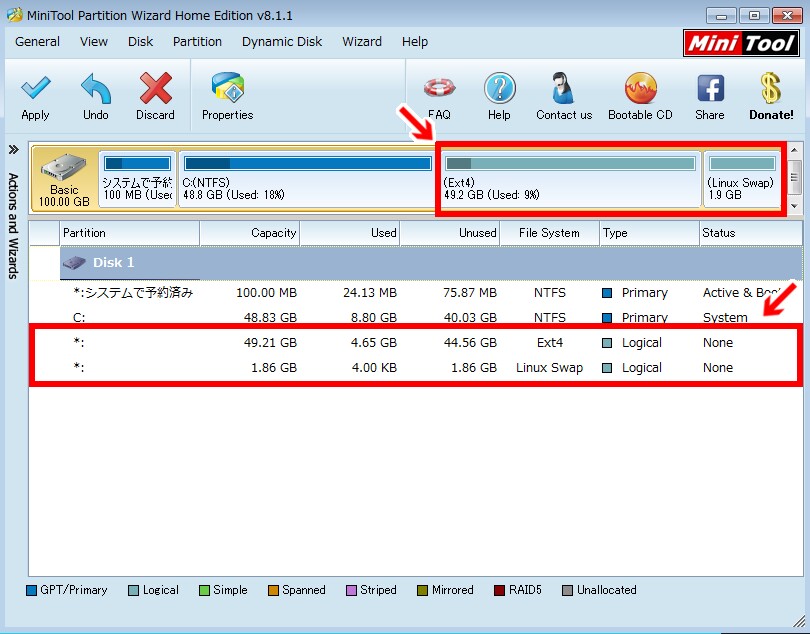Sort by the Status column header
Screen dimensions: 810x634
click(751, 233)
